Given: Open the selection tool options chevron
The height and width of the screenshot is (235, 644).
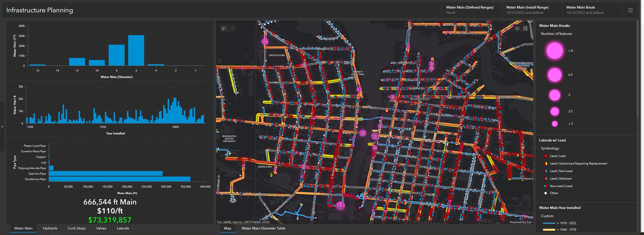Looking at the screenshot, I should tap(232, 28).
